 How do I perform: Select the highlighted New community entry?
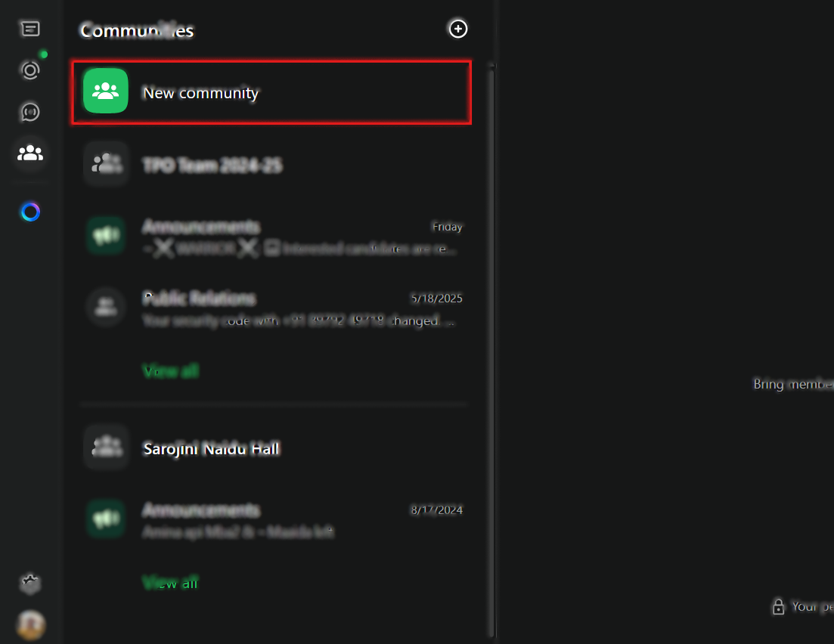(x=270, y=91)
